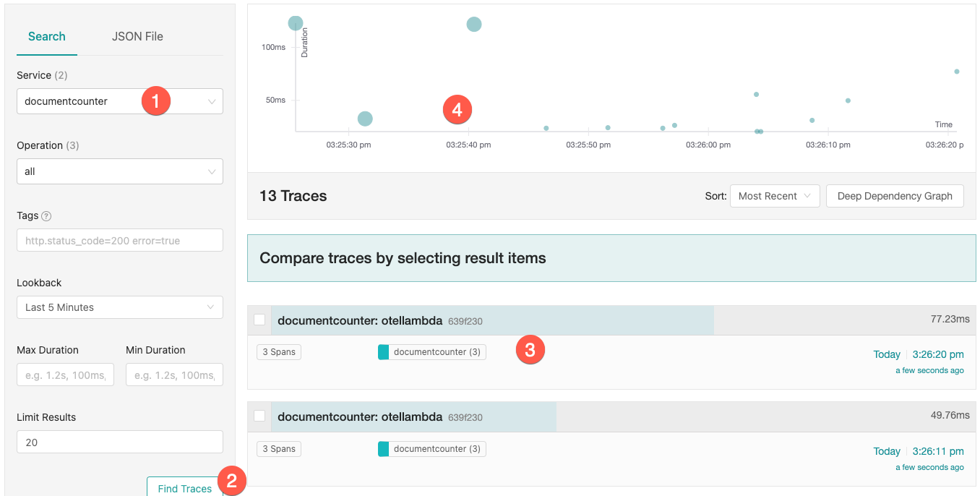Click the large scatter dot on the Duration axis
Screen dimensions: 980x496
pyautogui.click(x=296, y=23)
